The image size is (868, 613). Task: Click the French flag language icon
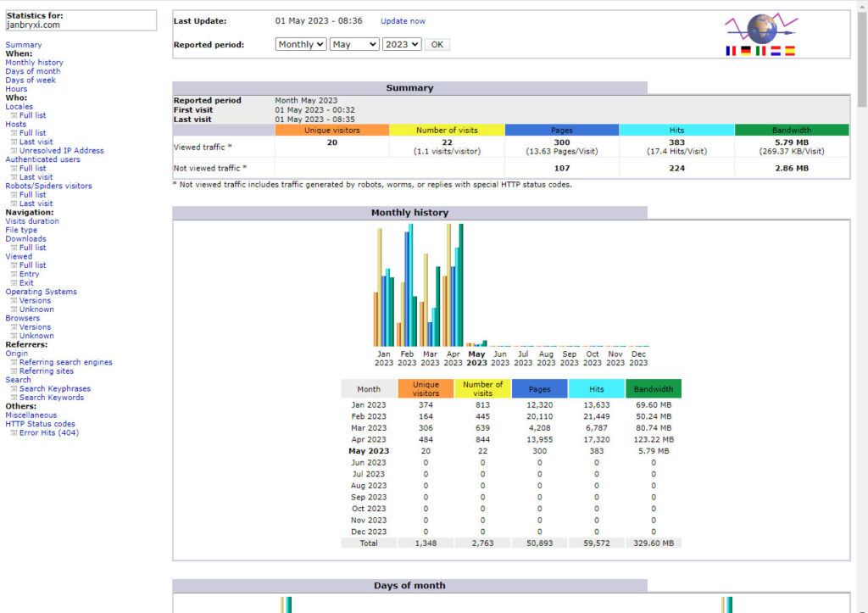pyautogui.click(x=731, y=51)
